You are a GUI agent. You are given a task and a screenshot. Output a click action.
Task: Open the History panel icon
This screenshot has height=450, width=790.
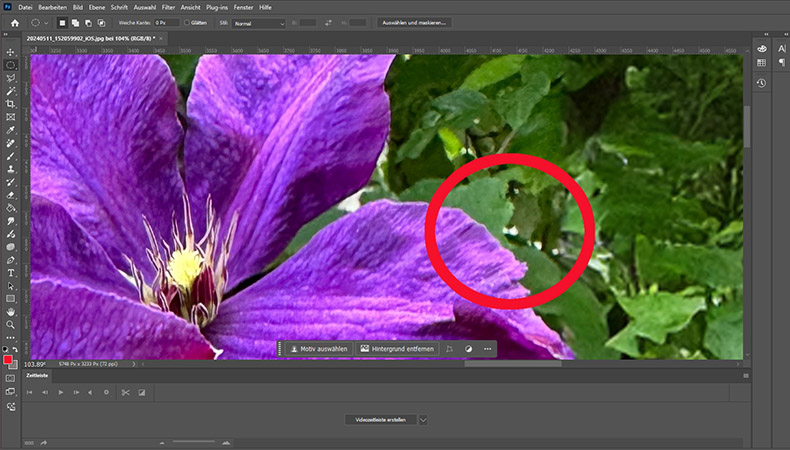point(761,83)
